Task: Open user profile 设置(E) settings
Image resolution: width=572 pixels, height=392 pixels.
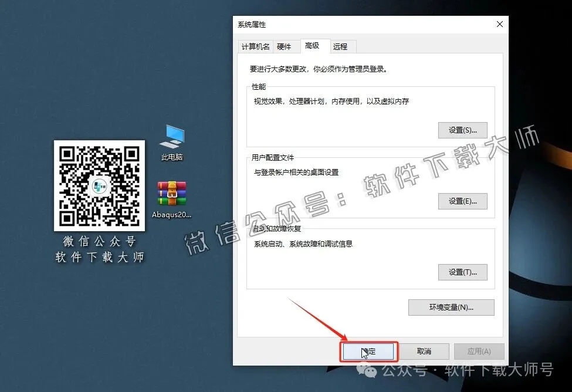Action: pos(462,201)
